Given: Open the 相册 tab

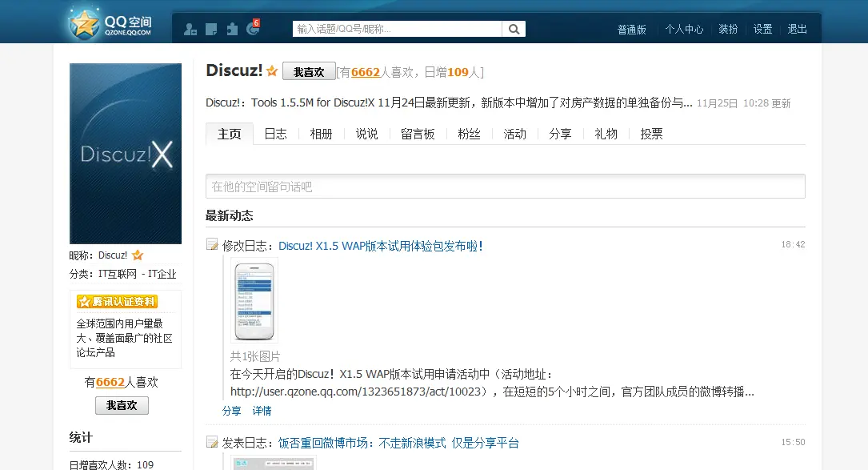Looking at the screenshot, I should coord(321,134).
